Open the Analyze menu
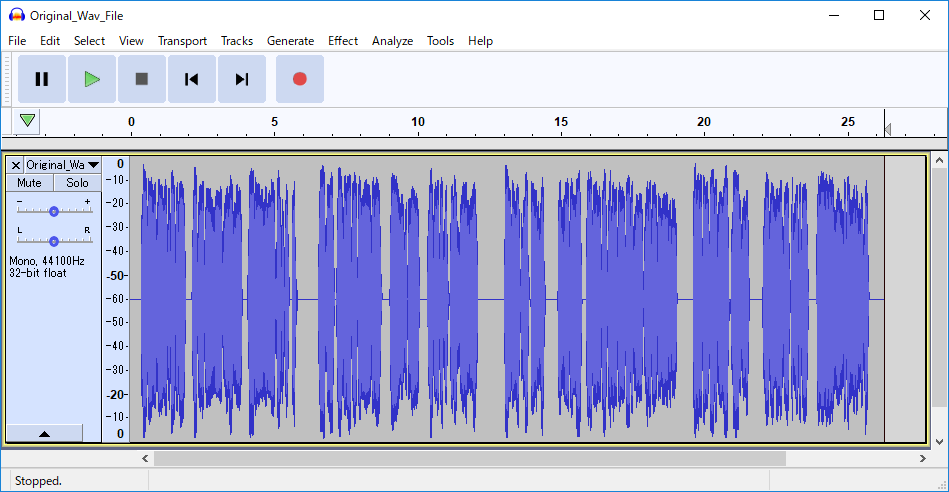Image resolution: width=949 pixels, height=492 pixels. click(x=392, y=41)
